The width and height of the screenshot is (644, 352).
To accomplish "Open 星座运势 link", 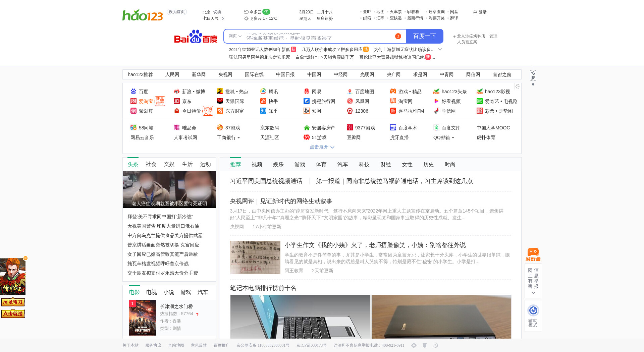I will click(325, 18).
